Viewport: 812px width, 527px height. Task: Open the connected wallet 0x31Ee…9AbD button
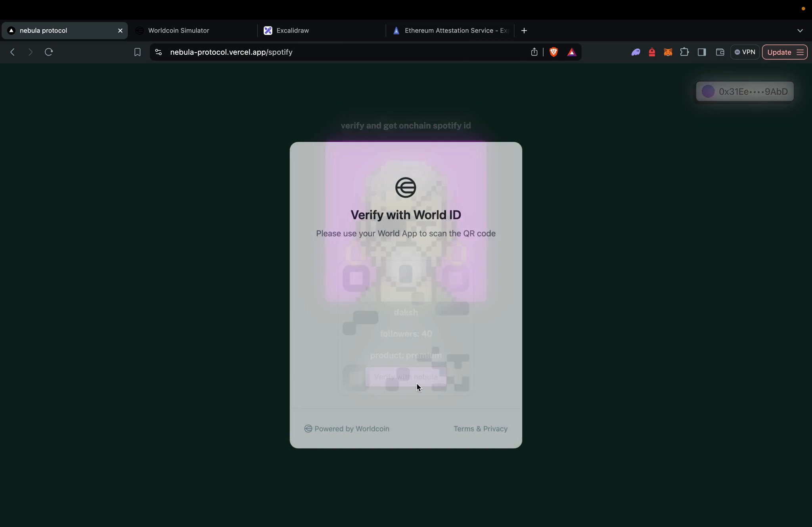[x=745, y=92]
